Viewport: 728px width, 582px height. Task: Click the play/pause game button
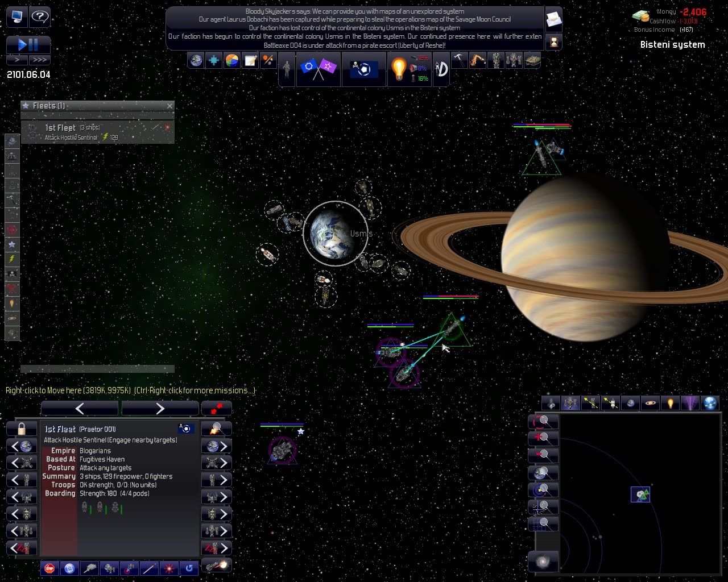tap(28, 44)
